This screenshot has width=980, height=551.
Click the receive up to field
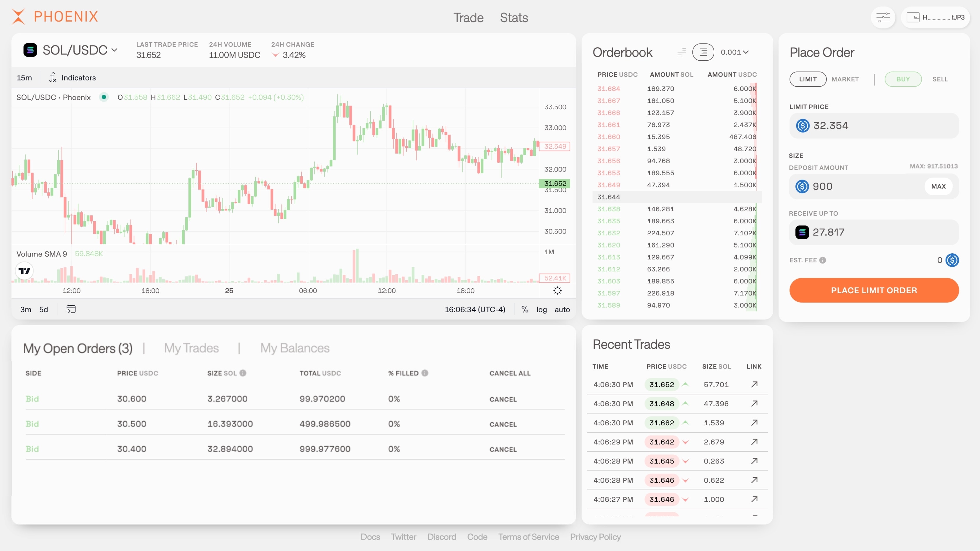pos(874,232)
